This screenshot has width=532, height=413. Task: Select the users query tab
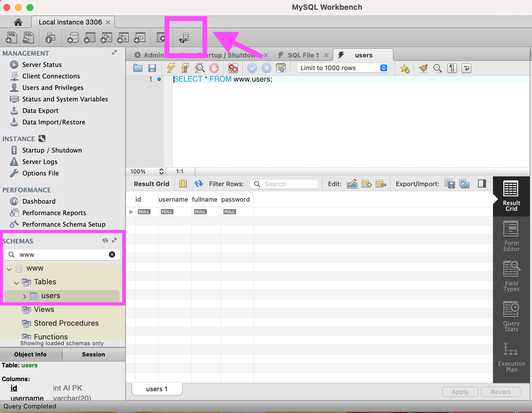tap(363, 55)
